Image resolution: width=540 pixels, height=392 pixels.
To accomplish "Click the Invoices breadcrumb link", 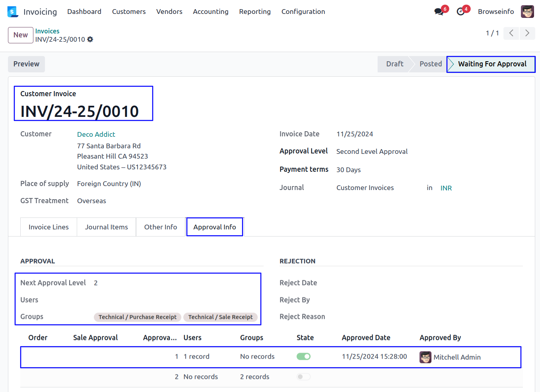I will click(x=47, y=31).
